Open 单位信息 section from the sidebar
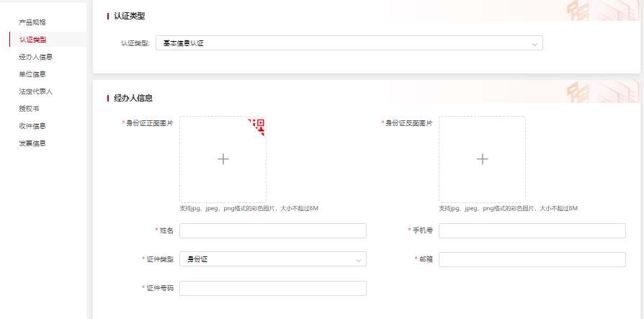Screen dimensions: 644x319 pyautogui.click(x=32, y=74)
